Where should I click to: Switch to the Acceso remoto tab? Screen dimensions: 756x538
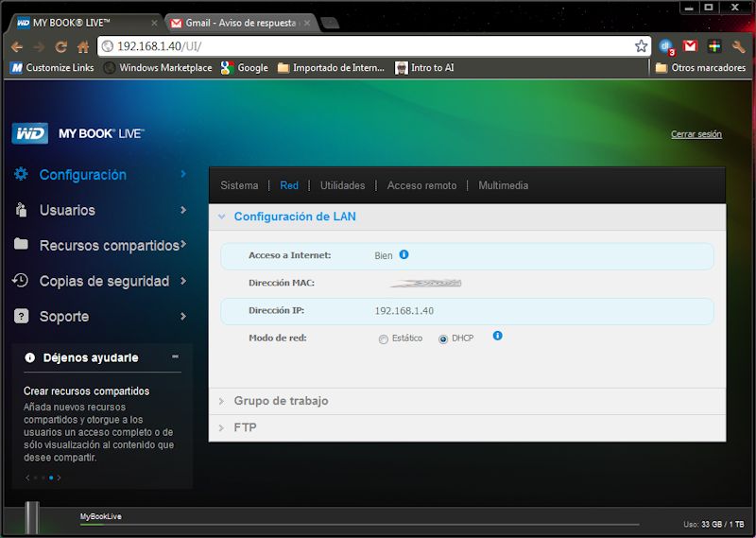point(421,185)
